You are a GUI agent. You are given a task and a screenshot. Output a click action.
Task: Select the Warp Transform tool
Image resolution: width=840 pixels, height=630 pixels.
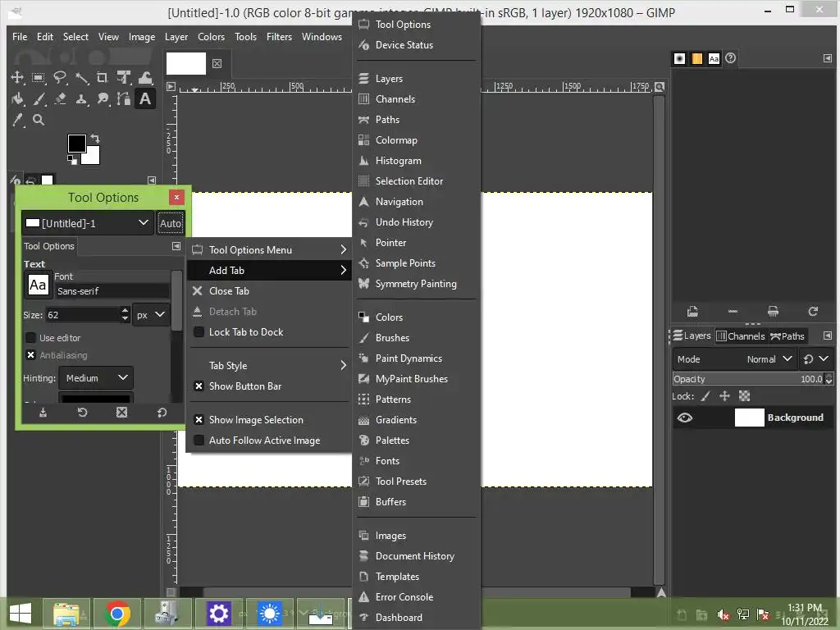145,78
